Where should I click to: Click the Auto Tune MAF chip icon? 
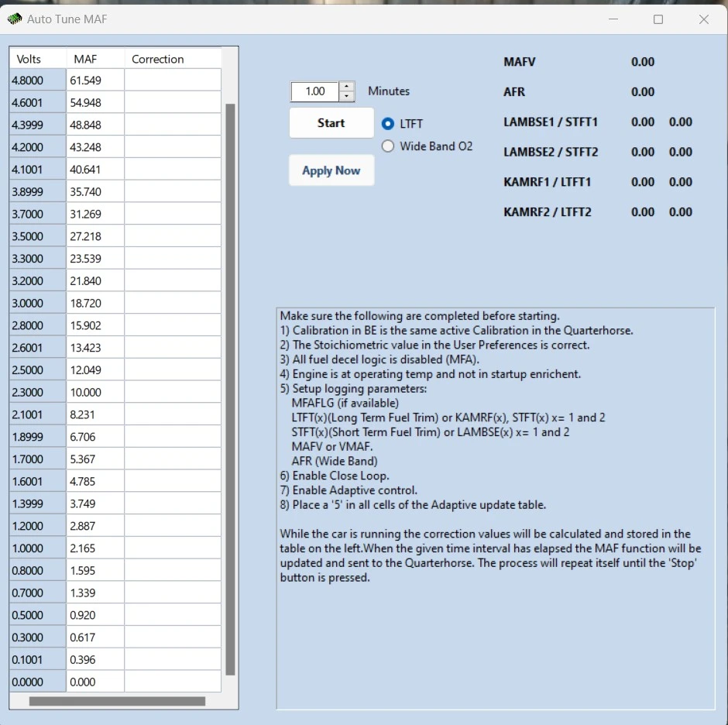15,19
